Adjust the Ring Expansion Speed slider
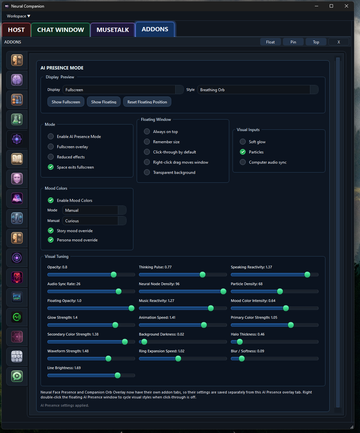Viewport: 360px width, 433px height. [x=183, y=359]
